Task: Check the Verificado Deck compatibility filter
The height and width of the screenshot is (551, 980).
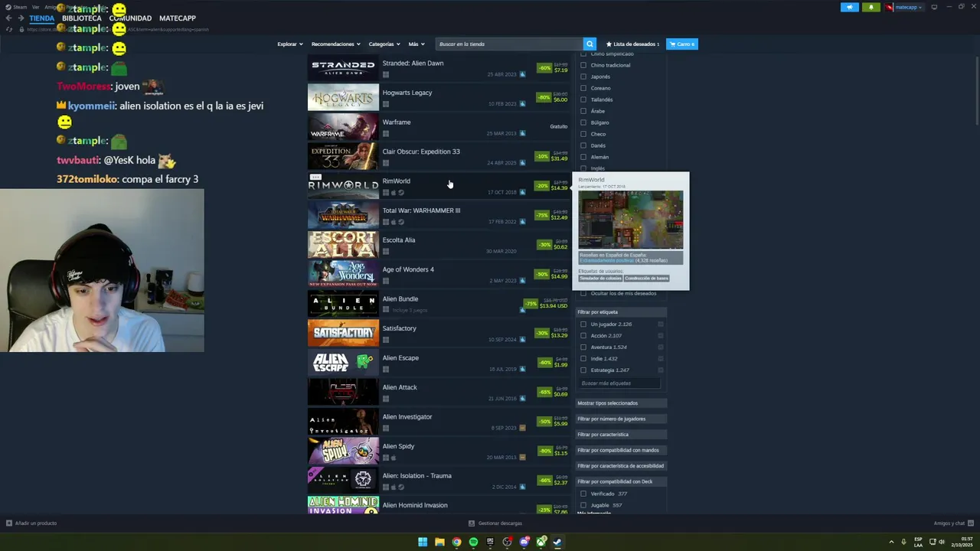Action: tap(583, 494)
